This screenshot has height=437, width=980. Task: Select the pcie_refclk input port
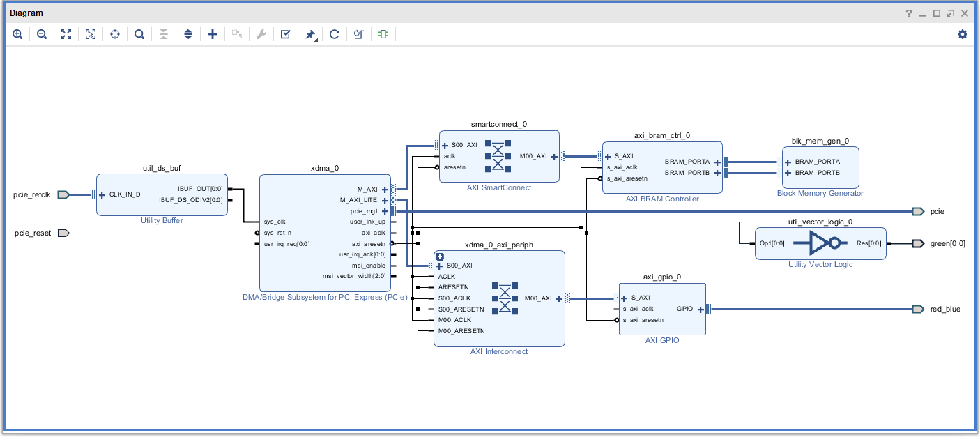pyautogui.click(x=63, y=195)
